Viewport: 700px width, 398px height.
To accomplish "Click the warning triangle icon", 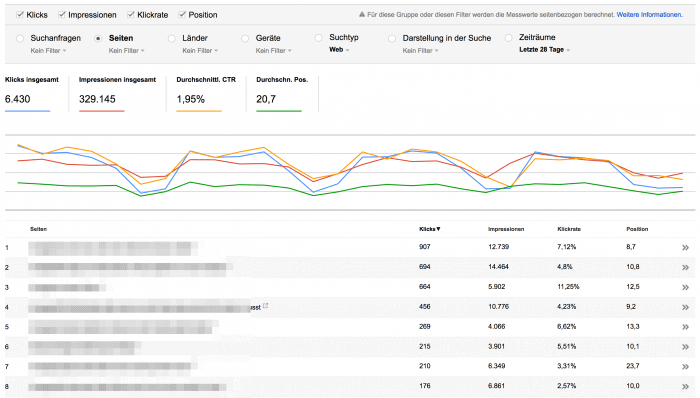I will (362, 15).
